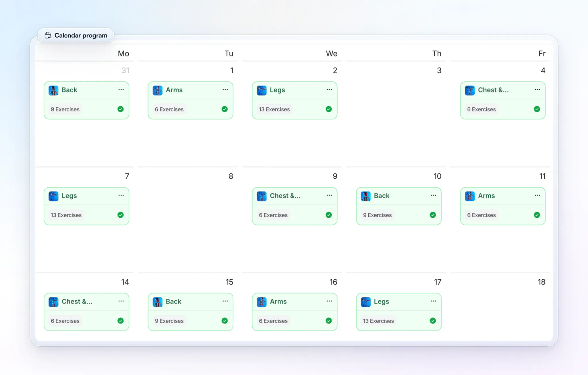This screenshot has width=588, height=375.
Task: Click the Legs workout icon on day 2
Action: [x=262, y=90]
